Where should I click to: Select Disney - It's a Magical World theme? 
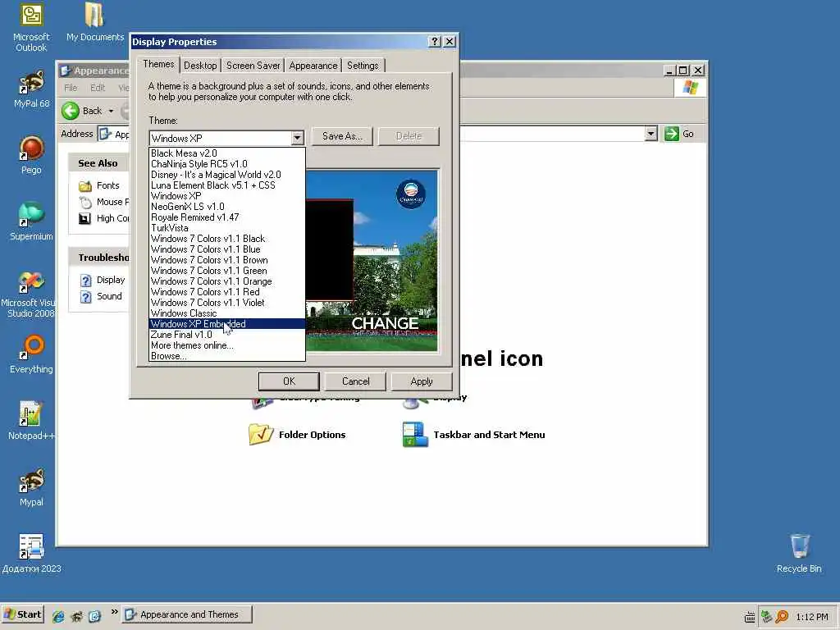click(226, 175)
